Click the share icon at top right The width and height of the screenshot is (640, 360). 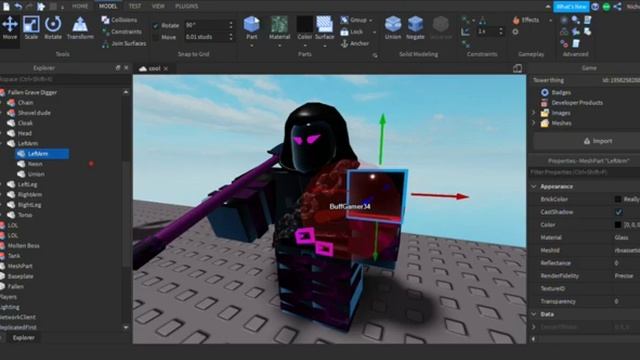coord(618,7)
